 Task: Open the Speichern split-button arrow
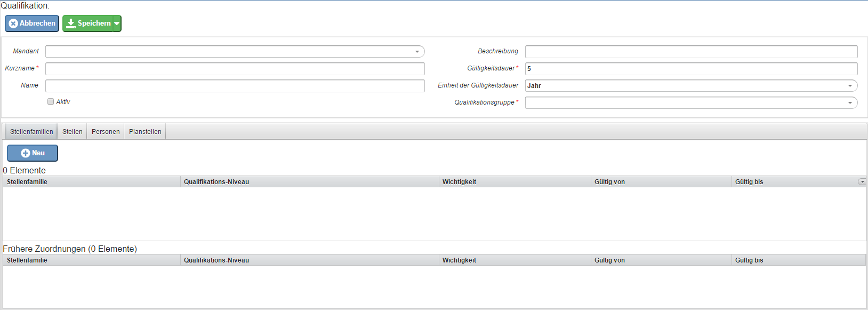point(117,23)
